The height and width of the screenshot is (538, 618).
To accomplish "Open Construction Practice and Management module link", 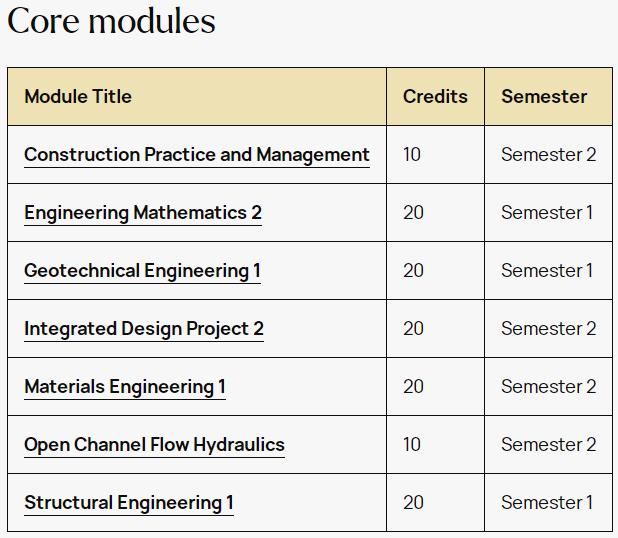I will pos(197,155).
